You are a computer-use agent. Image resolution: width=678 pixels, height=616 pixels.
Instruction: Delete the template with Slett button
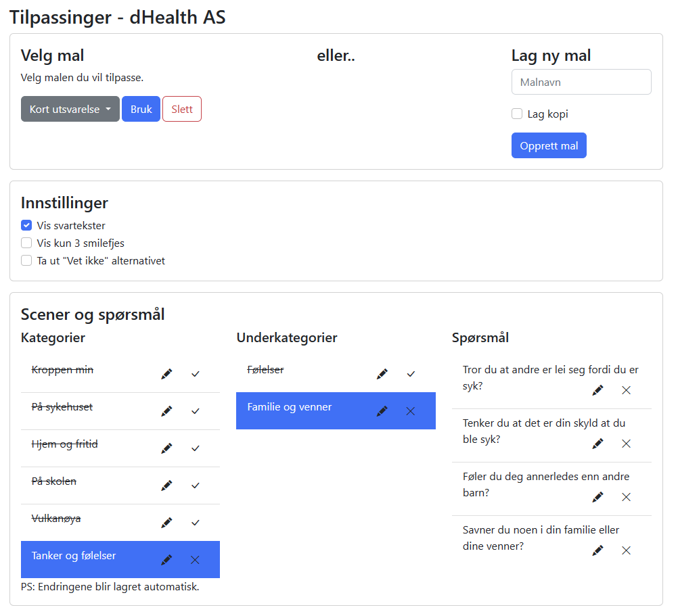(x=182, y=110)
